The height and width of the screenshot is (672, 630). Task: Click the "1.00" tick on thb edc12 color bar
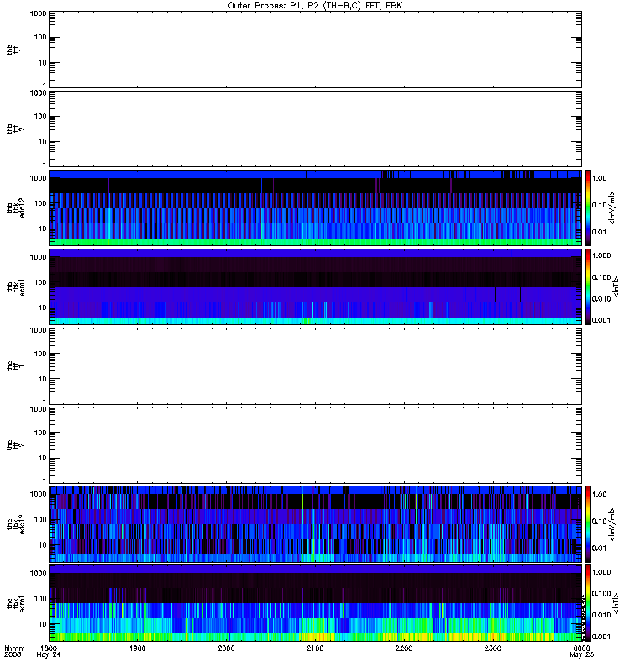(x=599, y=178)
